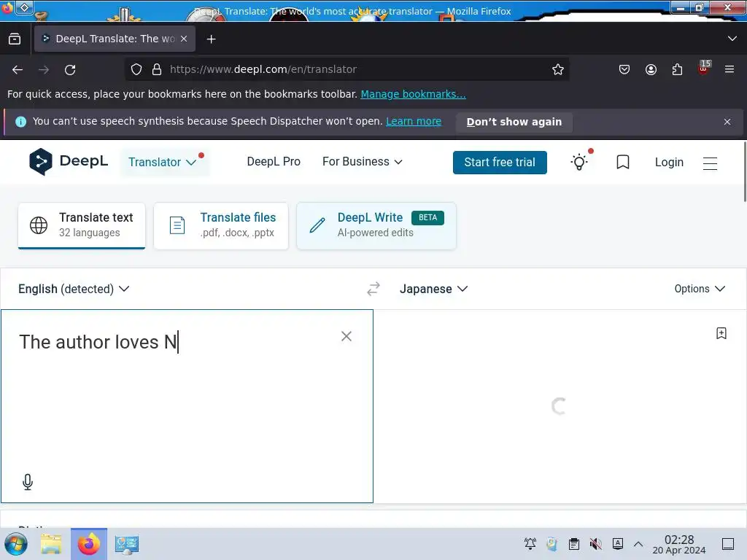The width and height of the screenshot is (747, 560).
Task: Open the keyboard layout tray icon
Action: coord(618,543)
